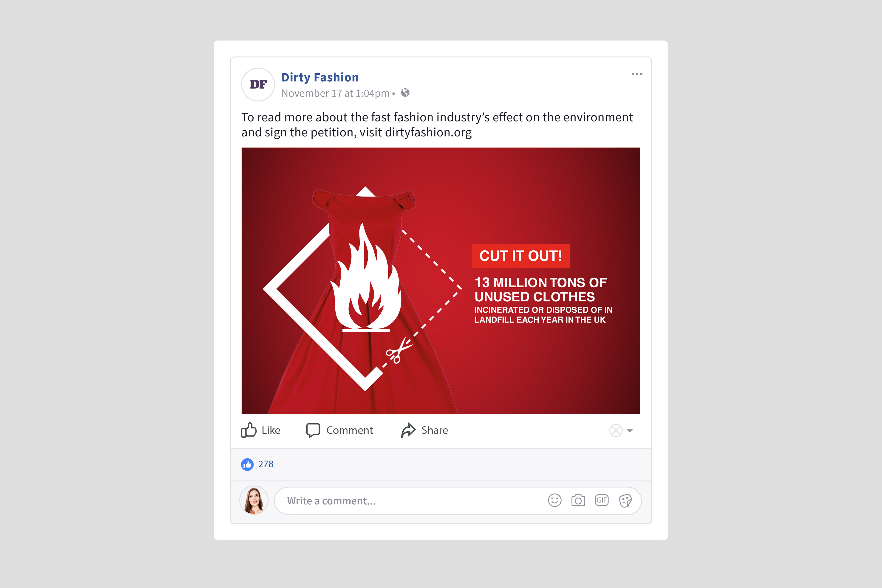Click the November 17 post timestamp

336,93
